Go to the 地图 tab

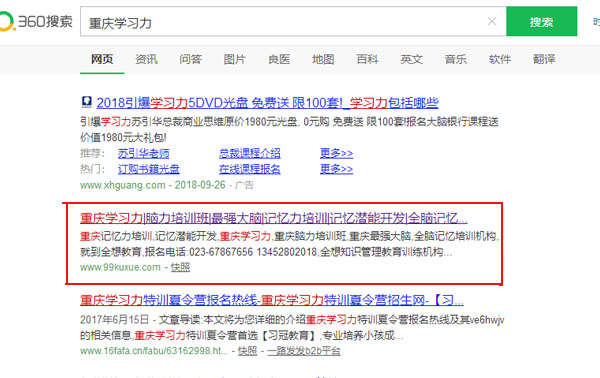pos(323,59)
